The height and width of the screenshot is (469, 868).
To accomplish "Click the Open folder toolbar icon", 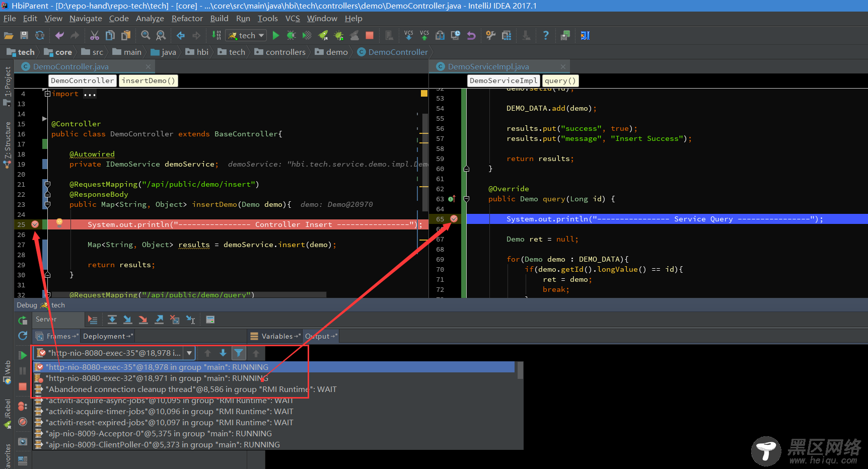I will pos(9,35).
